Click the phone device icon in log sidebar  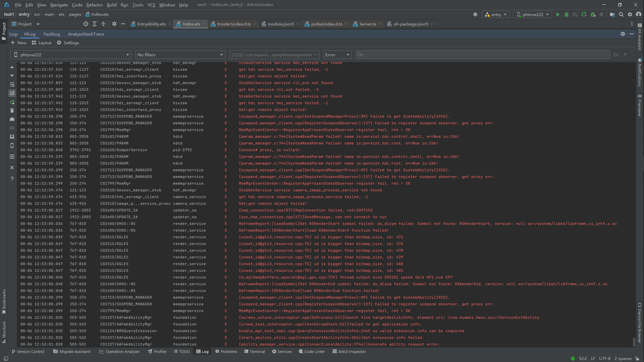point(12,145)
